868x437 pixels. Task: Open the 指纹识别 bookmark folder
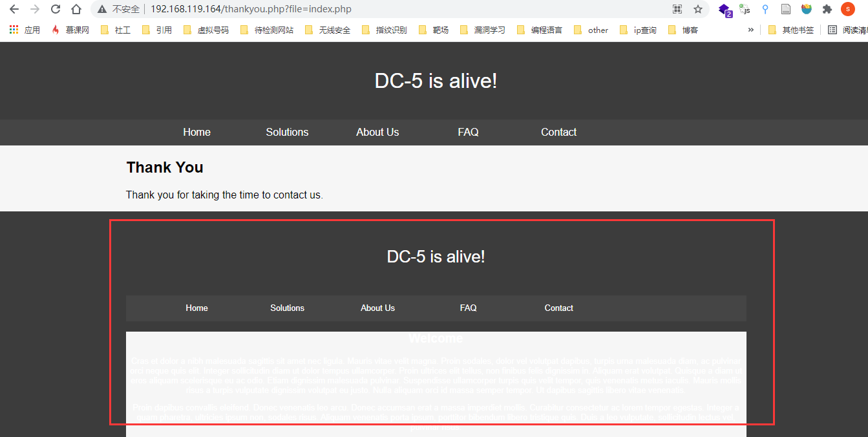tap(385, 30)
